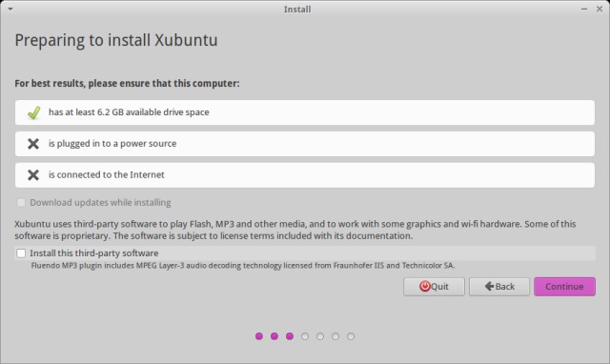The image size is (610, 364).
Task: Enable Install this third-party software checkbox
Action: pyautogui.click(x=21, y=253)
